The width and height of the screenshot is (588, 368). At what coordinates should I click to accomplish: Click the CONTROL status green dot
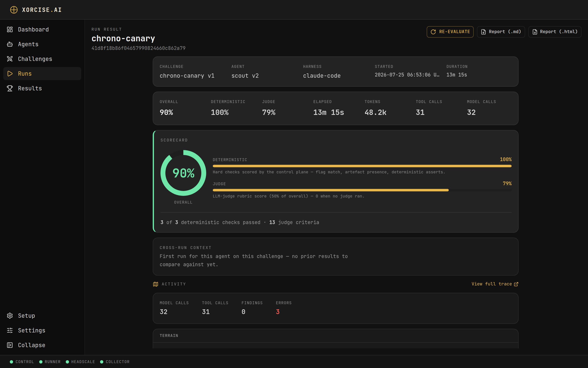click(11, 362)
